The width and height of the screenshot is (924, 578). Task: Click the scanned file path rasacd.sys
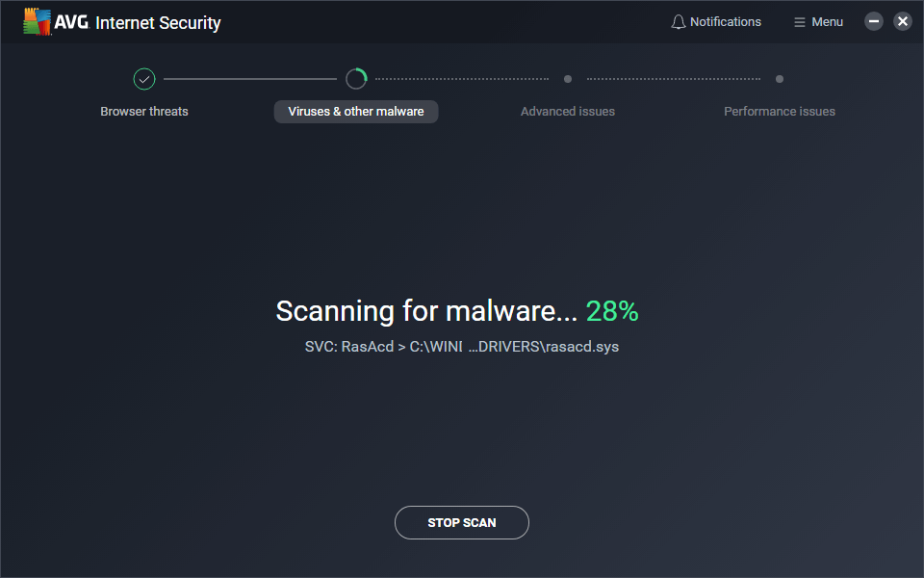(462, 346)
